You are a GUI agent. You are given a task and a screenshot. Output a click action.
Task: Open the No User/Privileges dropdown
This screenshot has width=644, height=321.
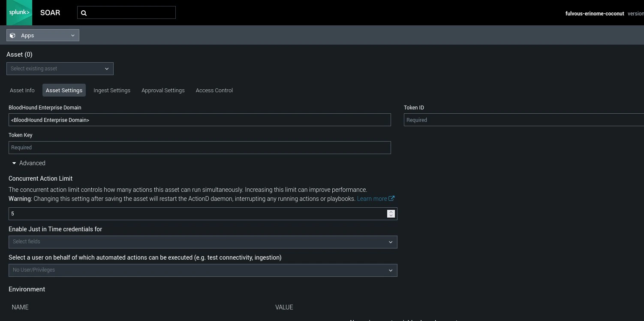click(x=203, y=270)
